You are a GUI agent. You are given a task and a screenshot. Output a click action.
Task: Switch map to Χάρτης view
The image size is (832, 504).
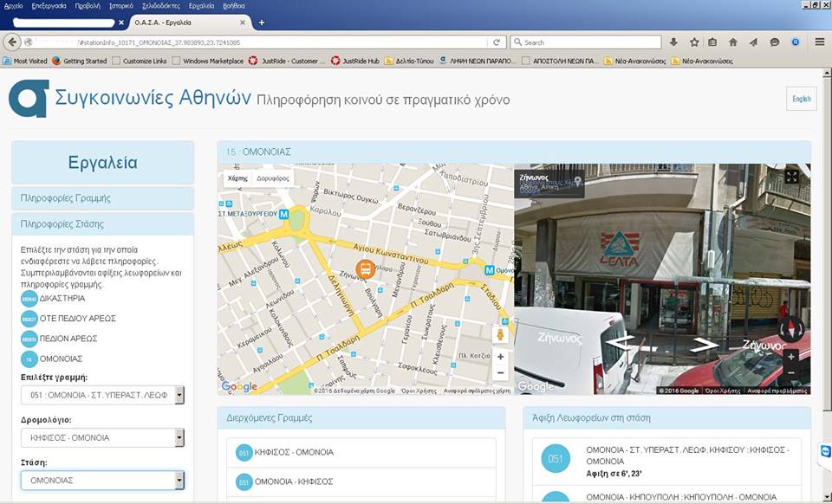click(x=237, y=178)
